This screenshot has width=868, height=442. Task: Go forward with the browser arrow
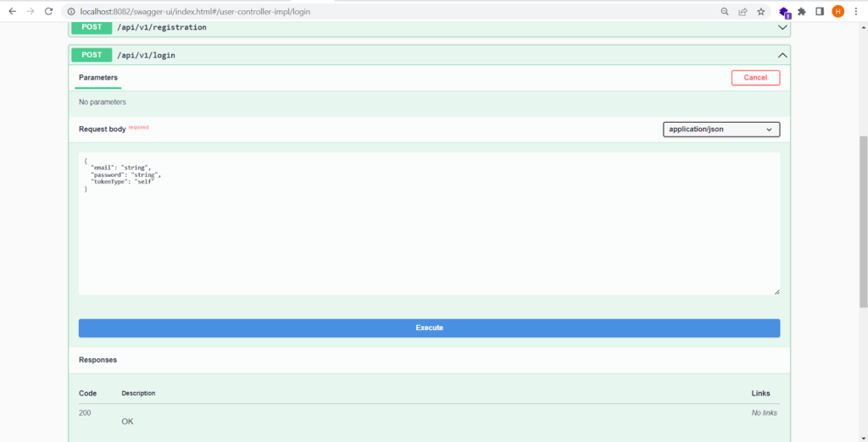(31, 11)
